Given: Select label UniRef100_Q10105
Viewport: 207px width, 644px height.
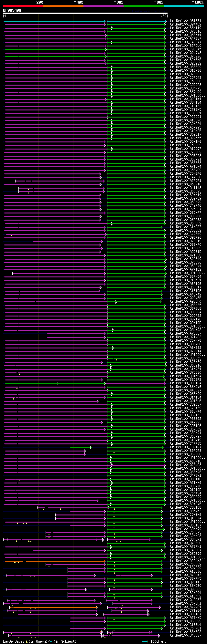Looking at the screenshot, I should (186, 490).
